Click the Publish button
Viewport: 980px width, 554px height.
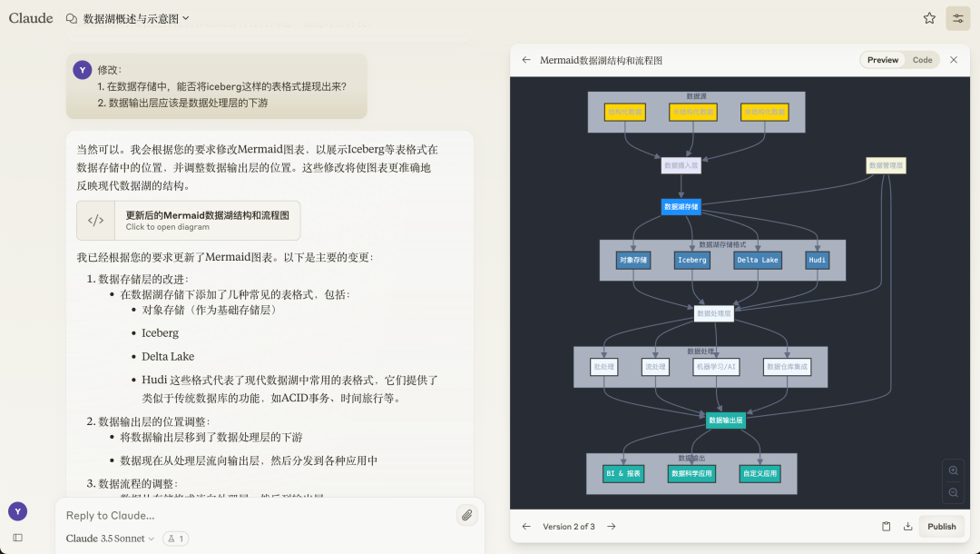point(942,526)
